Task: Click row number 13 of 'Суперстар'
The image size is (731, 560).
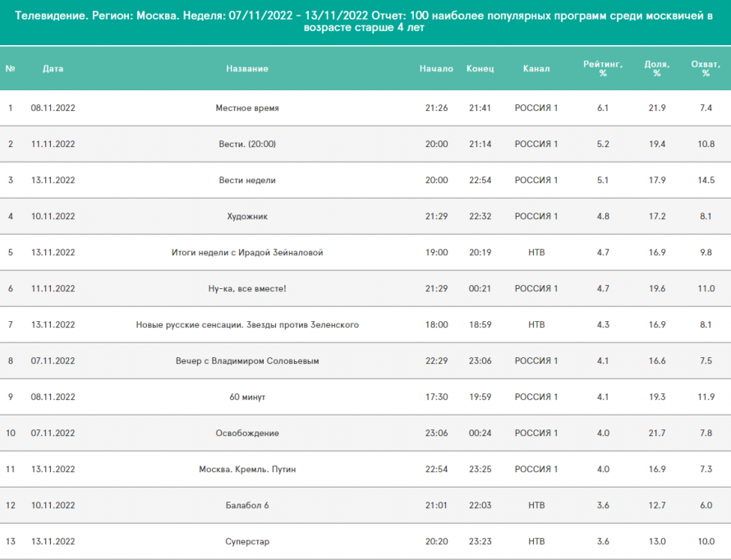Action: point(10,541)
